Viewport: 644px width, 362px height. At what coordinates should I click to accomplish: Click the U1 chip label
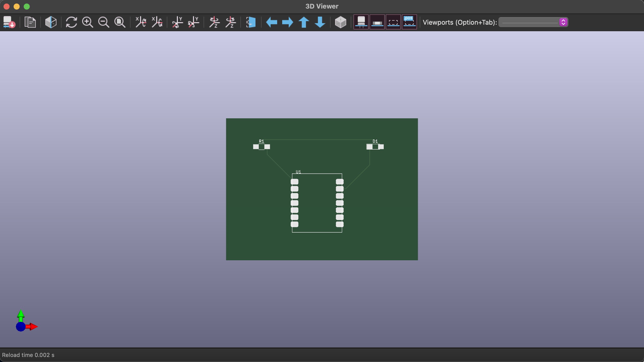[298, 172]
